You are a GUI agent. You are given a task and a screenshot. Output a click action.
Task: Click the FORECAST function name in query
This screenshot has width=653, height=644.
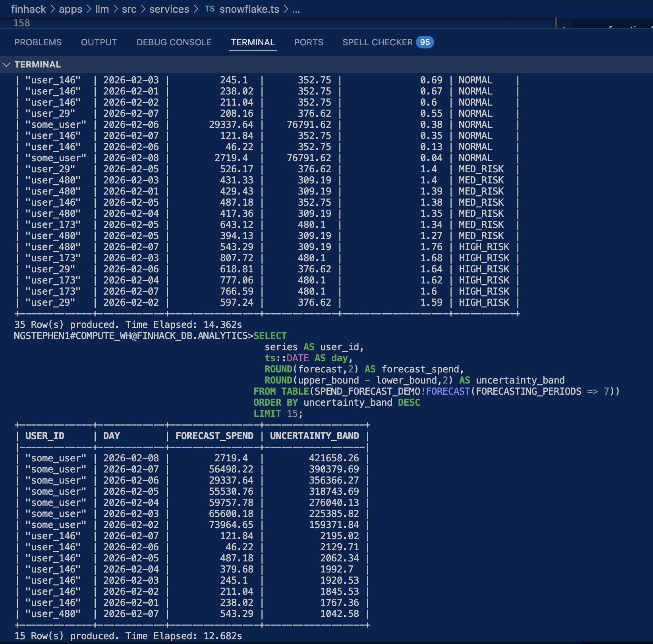[448, 391]
